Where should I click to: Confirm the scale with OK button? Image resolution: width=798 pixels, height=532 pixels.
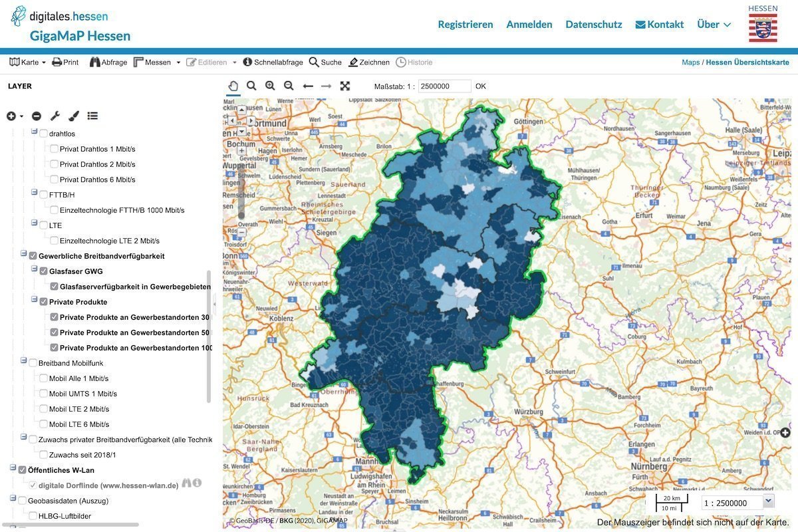[481, 86]
